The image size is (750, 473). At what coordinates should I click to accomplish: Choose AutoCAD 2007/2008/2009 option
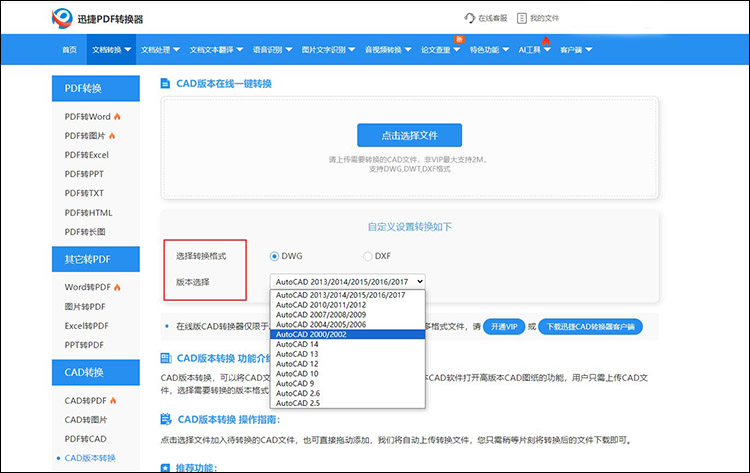(x=347, y=315)
